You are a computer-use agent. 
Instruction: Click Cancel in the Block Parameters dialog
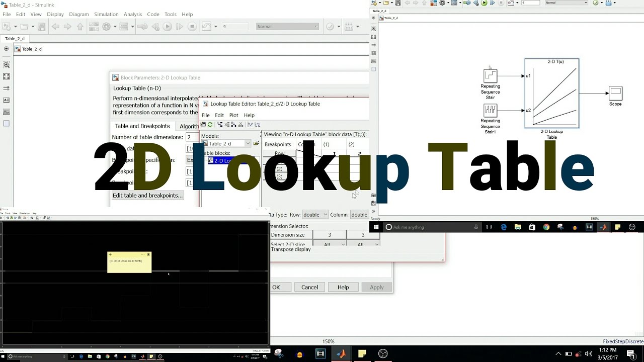pos(309,287)
